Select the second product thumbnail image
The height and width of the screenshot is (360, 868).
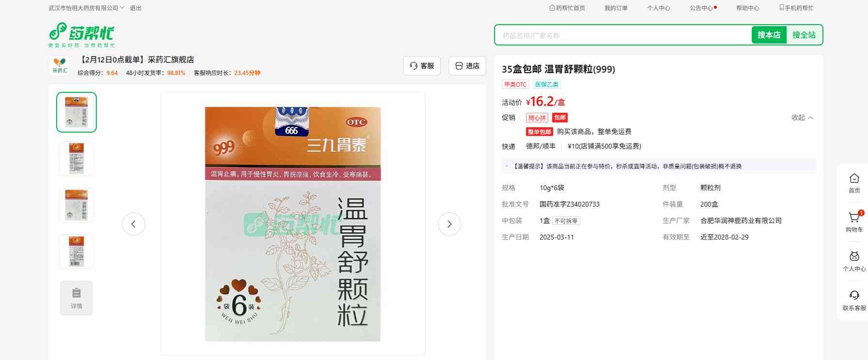tap(77, 159)
